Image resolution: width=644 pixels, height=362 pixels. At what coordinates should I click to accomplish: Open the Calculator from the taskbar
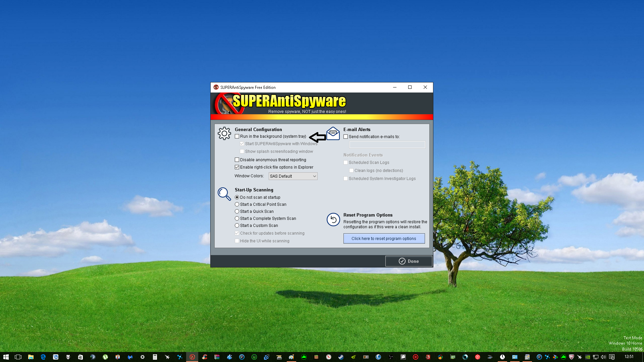pyautogui.click(x=155, y=357)
